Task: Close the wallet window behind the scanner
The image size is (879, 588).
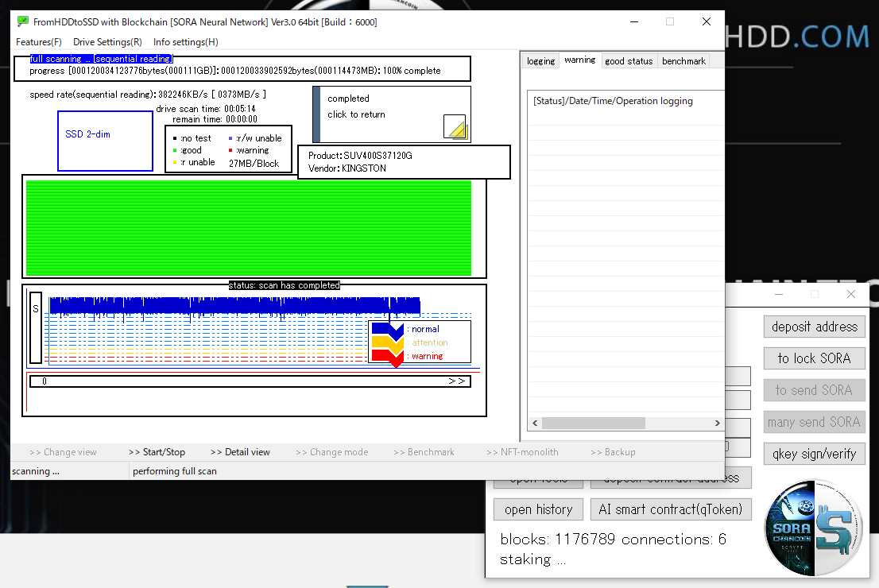Action: (x=851, y=294)
